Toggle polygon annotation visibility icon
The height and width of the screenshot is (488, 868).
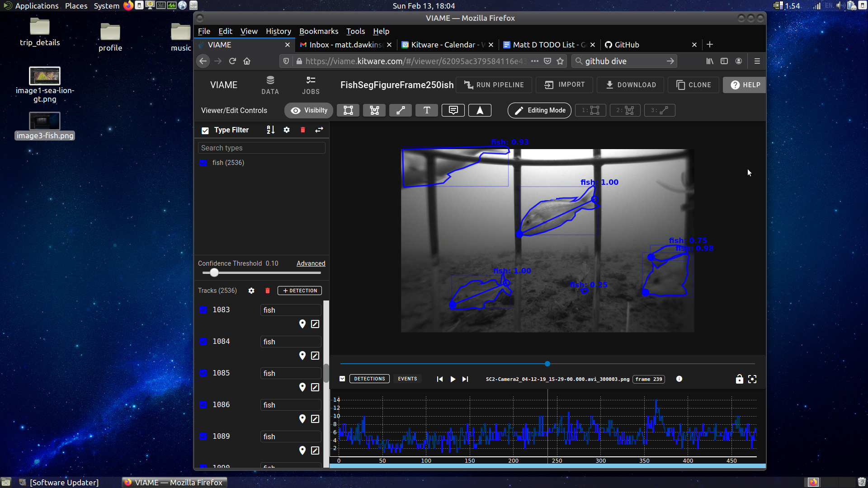pyautogui.click(x=374, y=110)
